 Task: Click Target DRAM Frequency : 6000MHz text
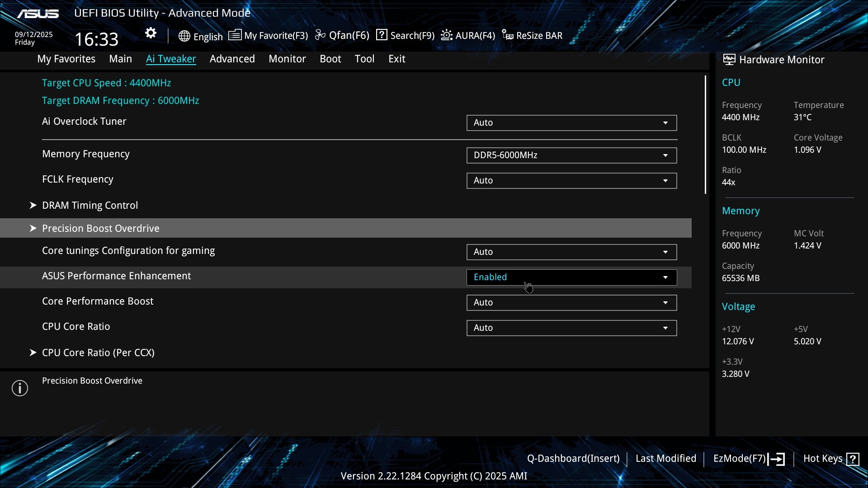(121, 101)
